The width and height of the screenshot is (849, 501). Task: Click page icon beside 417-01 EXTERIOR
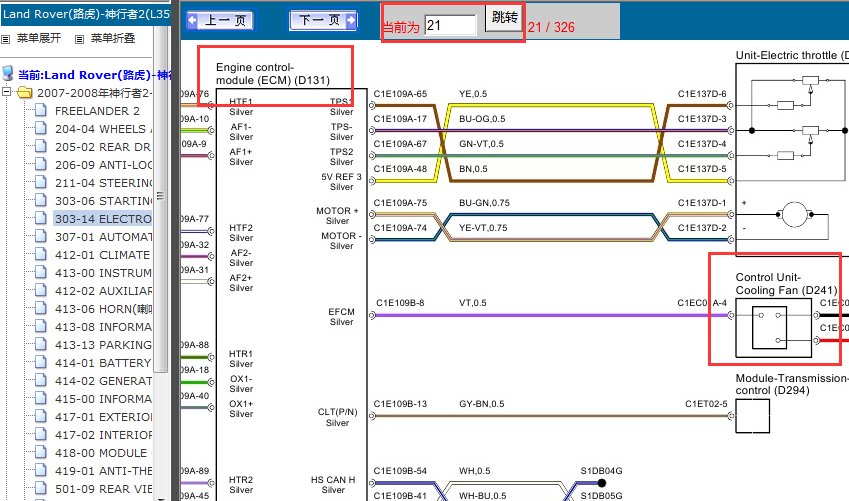pyautogui.click(x=41, y=416)
